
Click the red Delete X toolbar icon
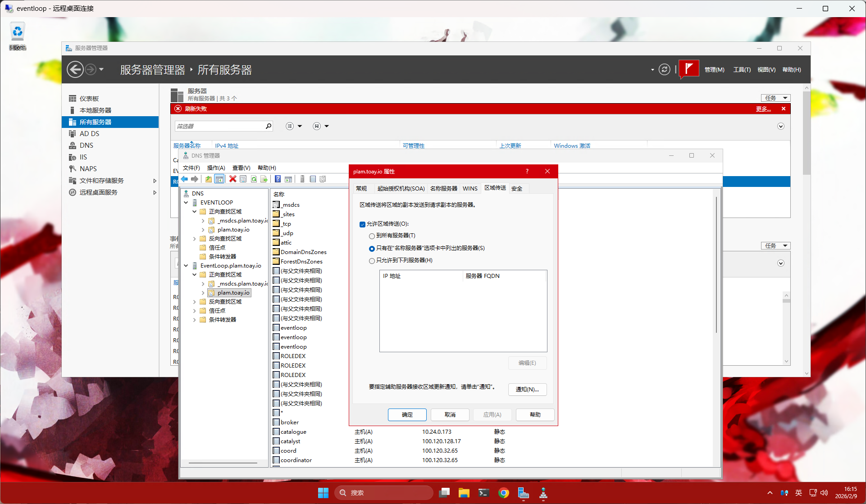pos(232,179)
